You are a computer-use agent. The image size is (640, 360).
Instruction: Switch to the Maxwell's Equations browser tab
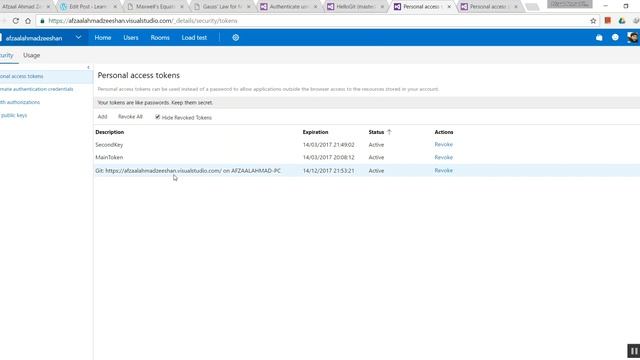(x=154, y=7)
